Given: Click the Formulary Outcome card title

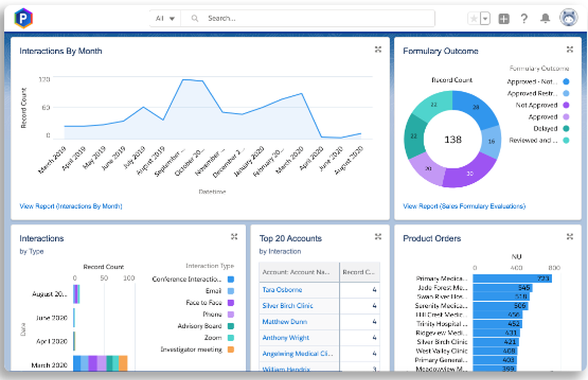Looking at the screenshot, I should (x=440, y=51).
